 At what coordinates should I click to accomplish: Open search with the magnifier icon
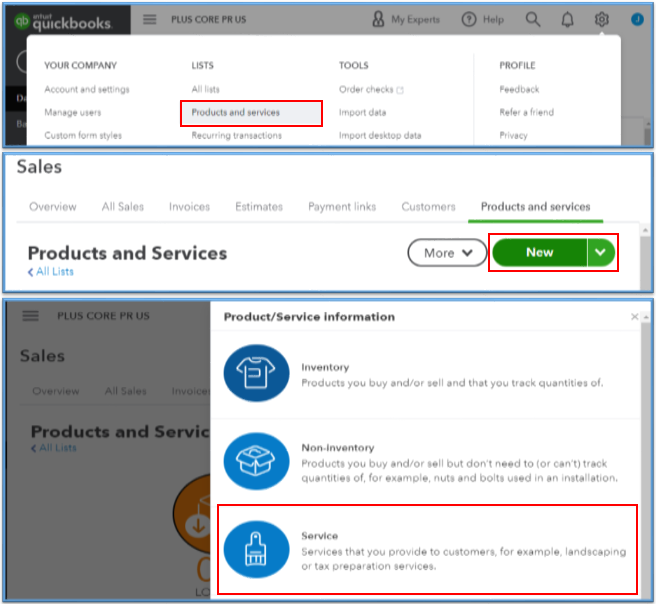pos(533,19)
